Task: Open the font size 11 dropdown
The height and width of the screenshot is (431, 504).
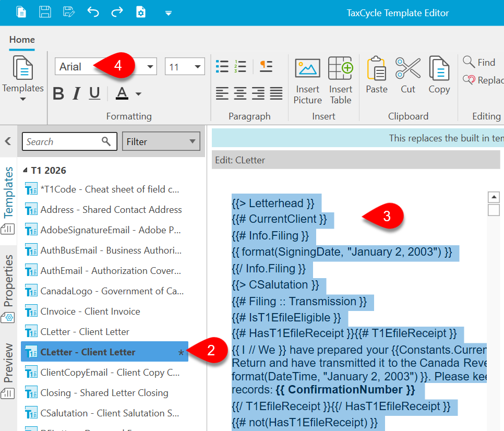Action: coord(198,67)
